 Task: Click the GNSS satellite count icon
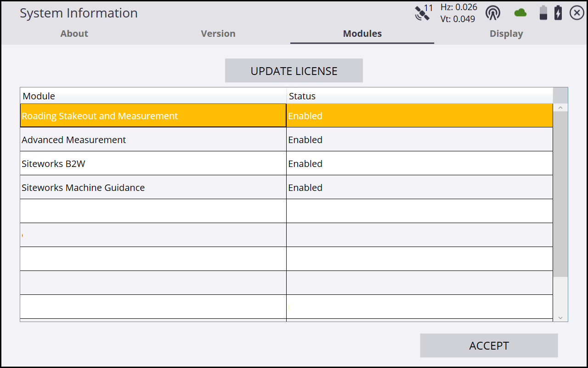pos(423,13)
